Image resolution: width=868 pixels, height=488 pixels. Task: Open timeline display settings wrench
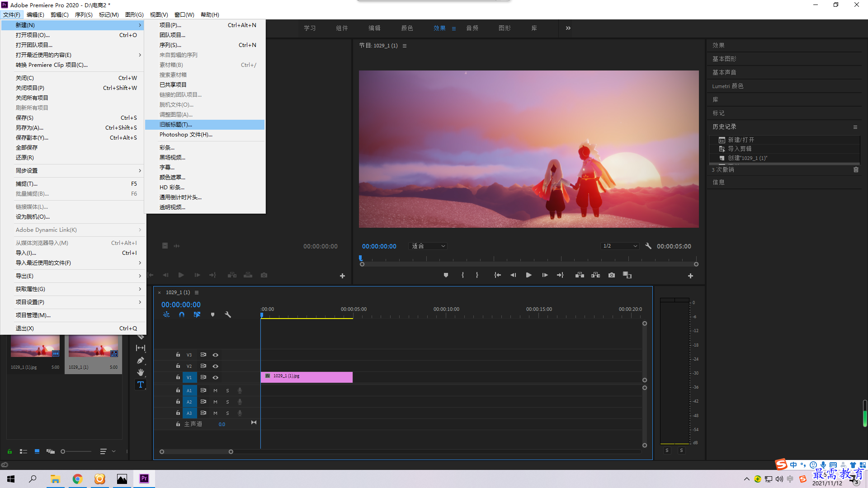click(x=228, y=314)
